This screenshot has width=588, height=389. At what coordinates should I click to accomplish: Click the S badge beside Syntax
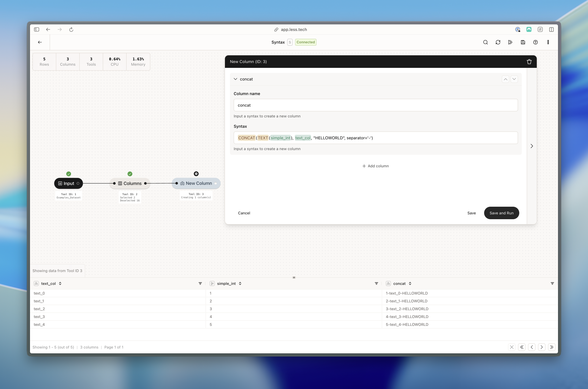(290, 42)
